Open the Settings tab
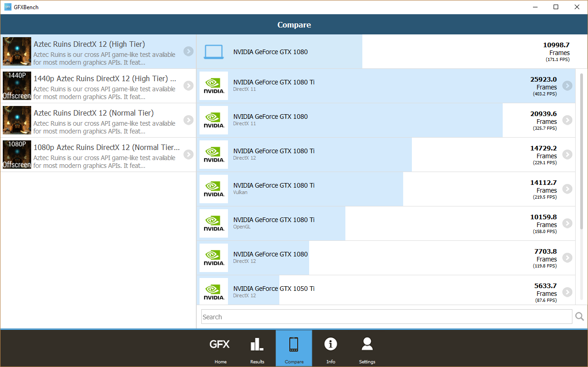The image size is (588, 367). click(367, 348)
